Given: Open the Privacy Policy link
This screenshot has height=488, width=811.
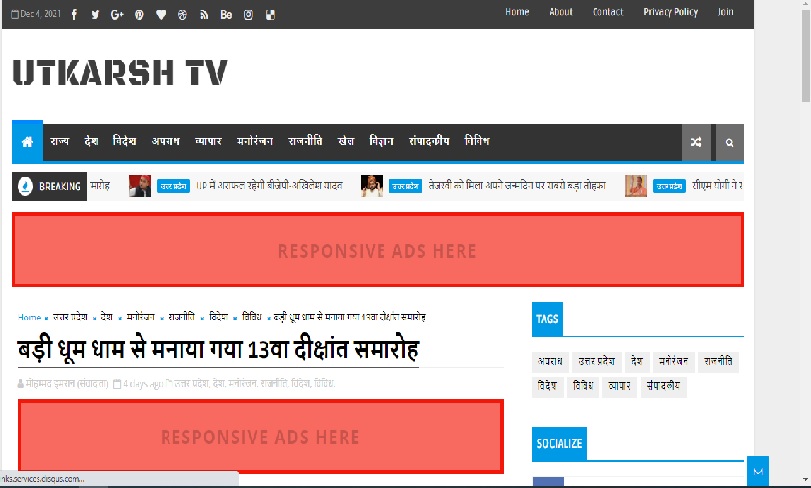Looking at the screenshot, I should pyautogui.click(x=670, y=12).
